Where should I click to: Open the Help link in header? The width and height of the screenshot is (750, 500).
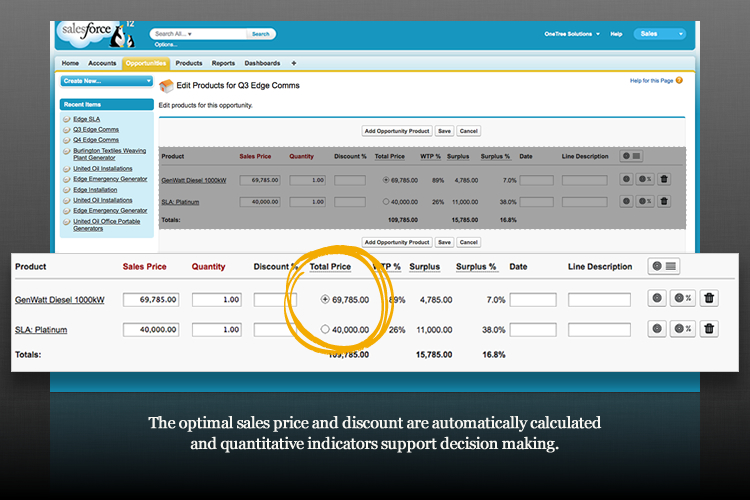tap(616, 34)
